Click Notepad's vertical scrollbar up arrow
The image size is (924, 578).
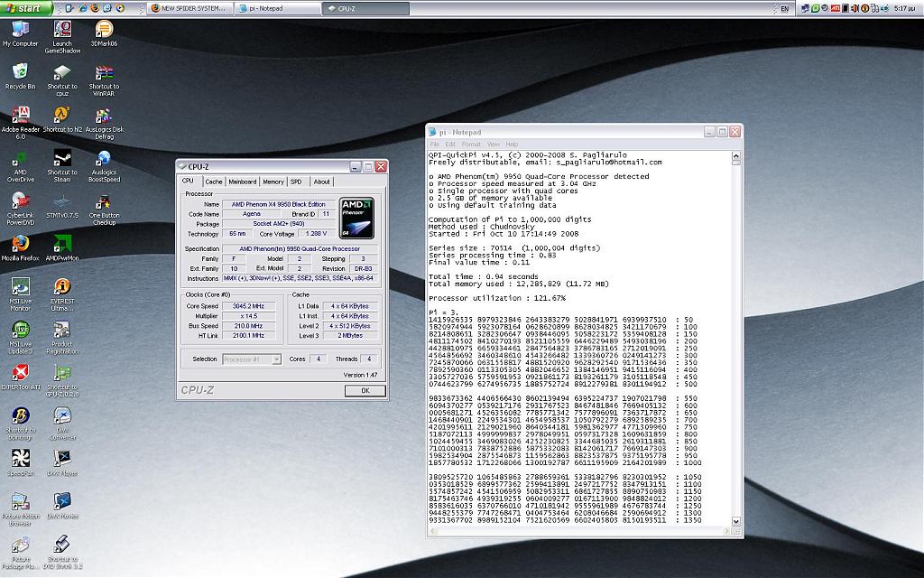(x=735, y=155)
